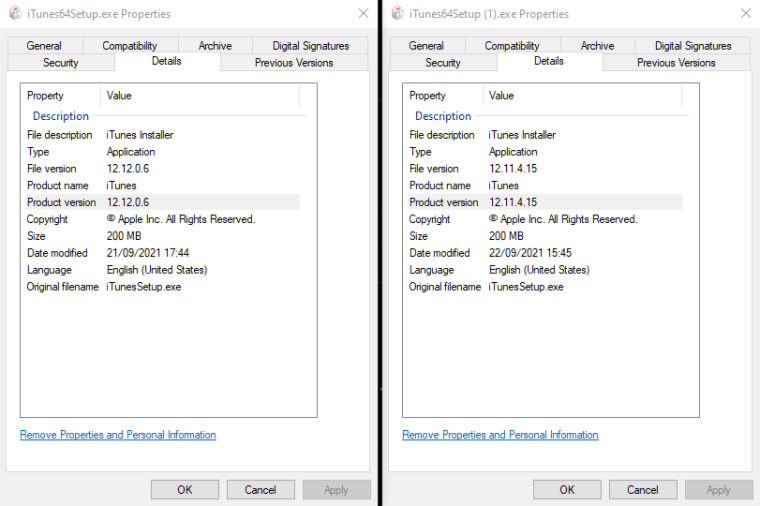Open Digital Signatures tab in iTunes64Setup (1).exe Properties
This screenshot has height=506, width=760.
click(x=693, y=46)
